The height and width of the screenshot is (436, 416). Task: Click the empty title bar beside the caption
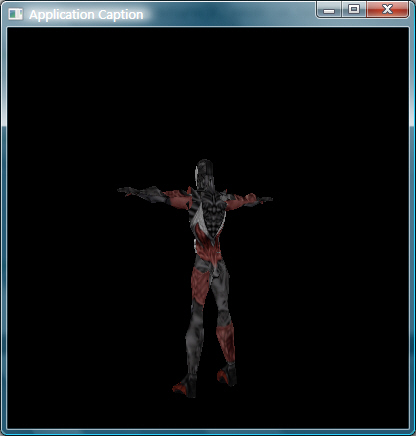230,14
